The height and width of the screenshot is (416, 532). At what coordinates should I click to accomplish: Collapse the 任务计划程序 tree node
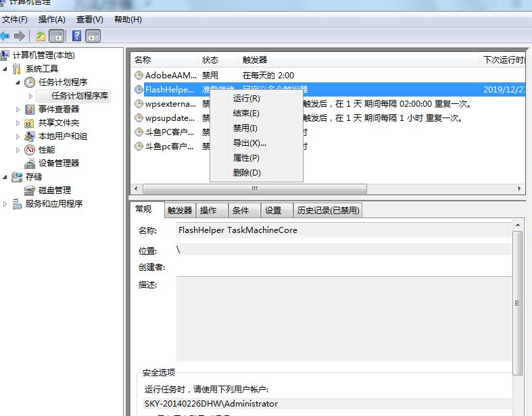point(18,82)
